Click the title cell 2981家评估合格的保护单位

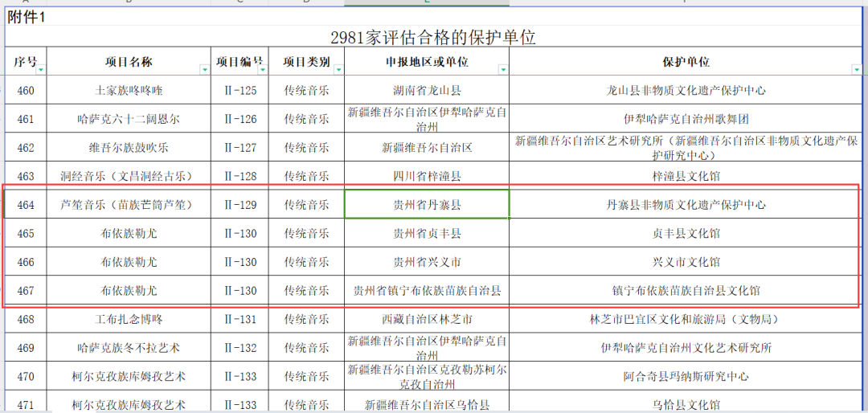[x=433, y=37]
